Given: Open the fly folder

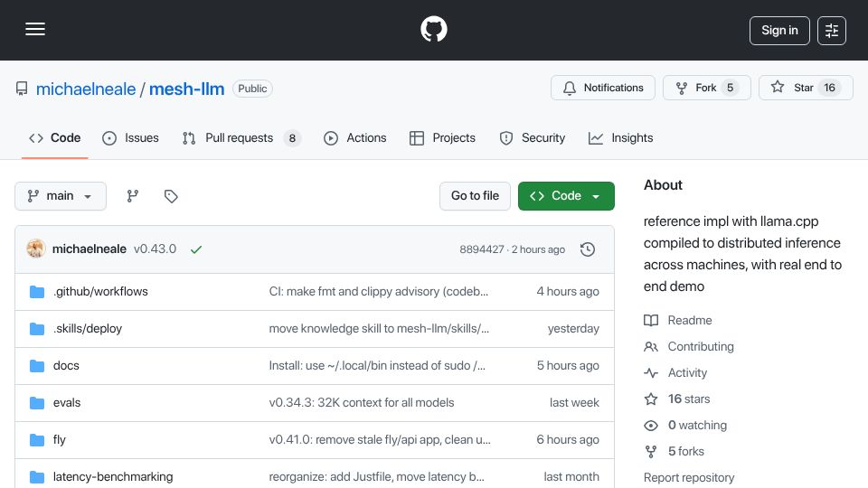Looking at the screenshot, I should click(60, 440).
